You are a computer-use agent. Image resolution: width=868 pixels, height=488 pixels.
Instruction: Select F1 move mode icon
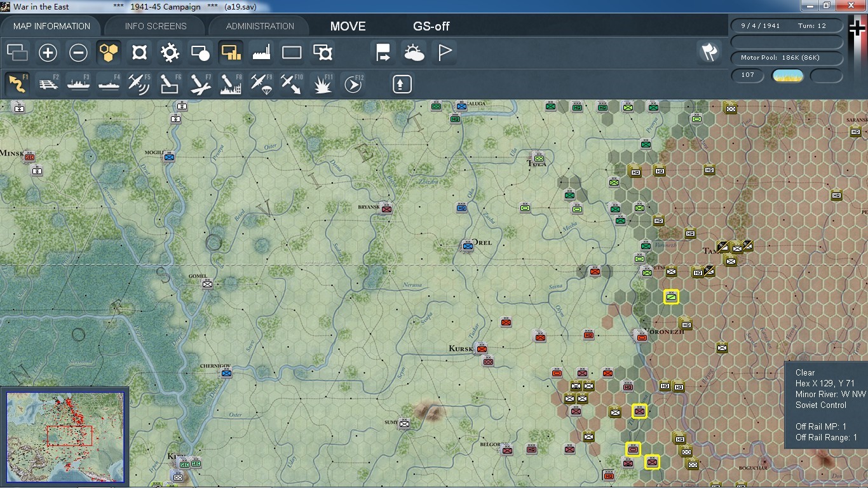tap(17, 84)
